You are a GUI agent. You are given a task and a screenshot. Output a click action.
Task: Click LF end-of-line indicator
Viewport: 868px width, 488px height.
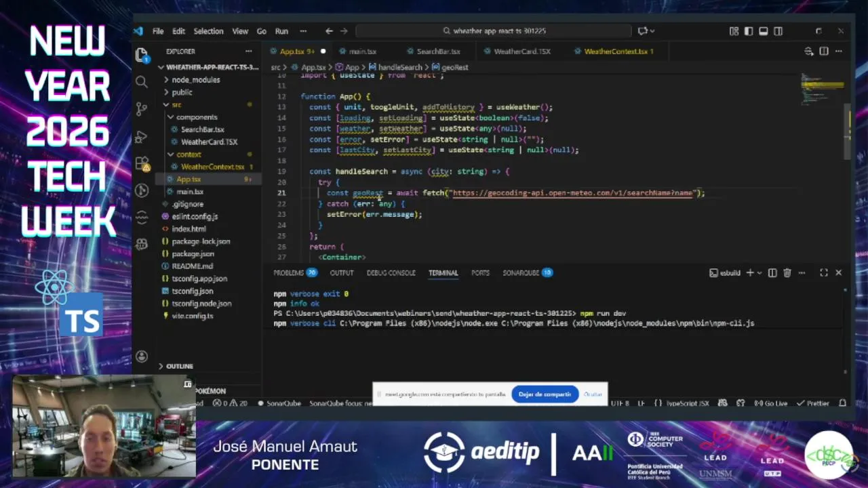[x=641, y=403]
